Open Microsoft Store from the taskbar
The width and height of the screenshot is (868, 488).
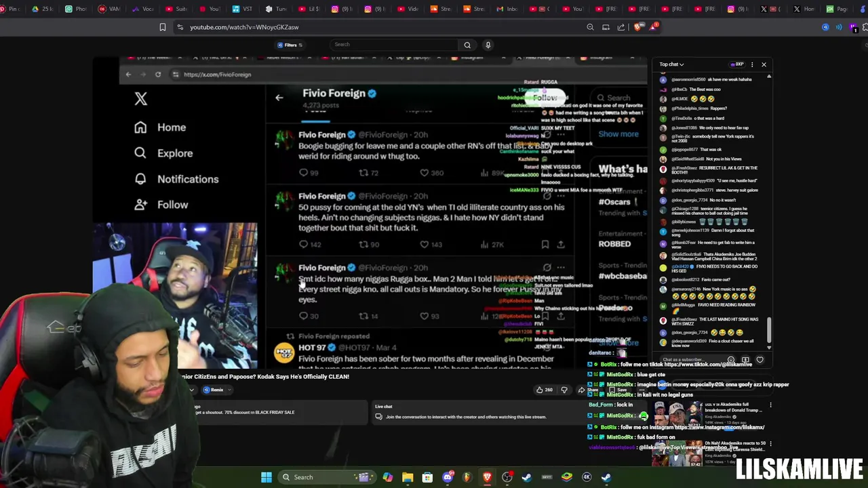[427, 477]
